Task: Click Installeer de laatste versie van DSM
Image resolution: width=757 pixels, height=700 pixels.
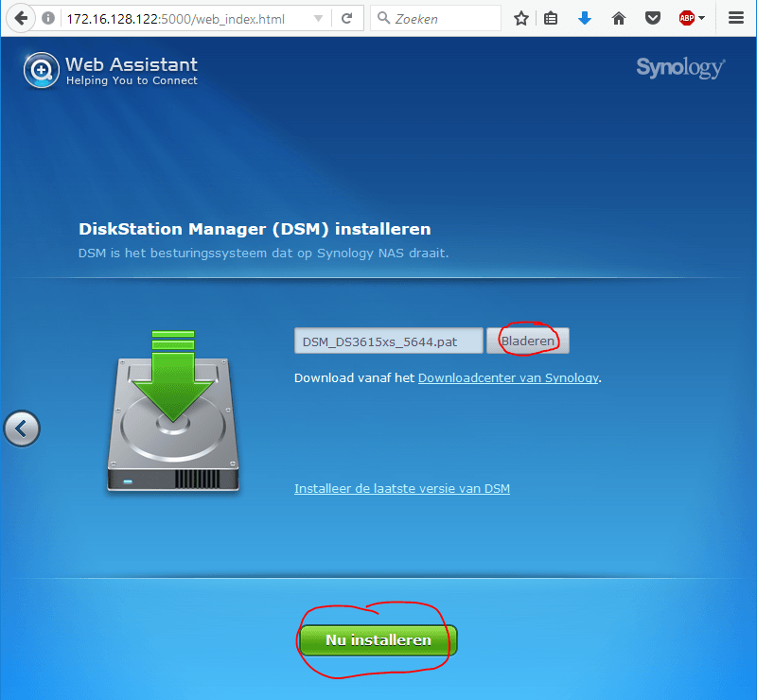Action: point(402,488)
